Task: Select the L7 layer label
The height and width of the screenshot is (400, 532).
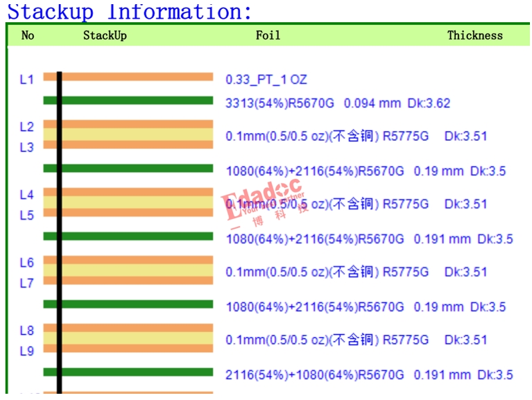Action: click(27, 283)
